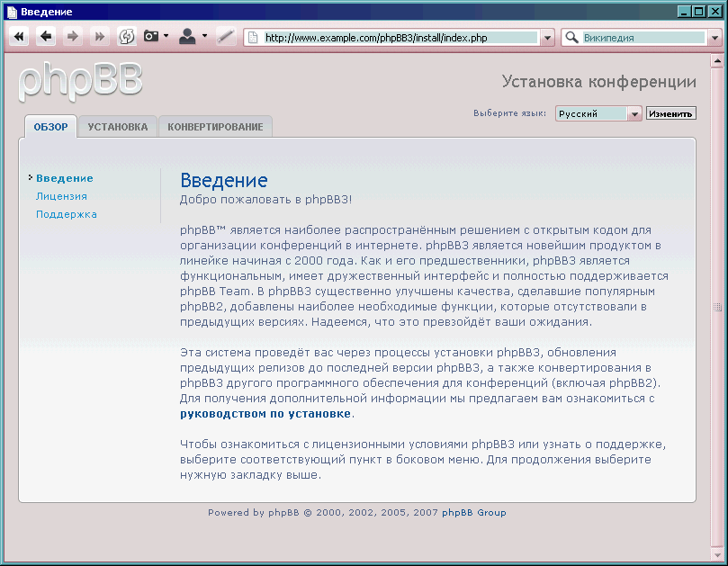Expand the address bar history dropdown

click(547, 38)
